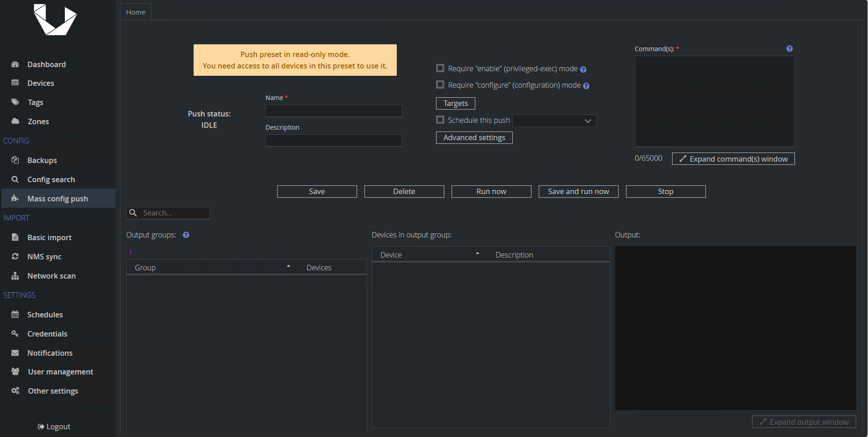Click the Mass config push puzzle icon
This screenshot has height=437, width=868.
click(x=15, y=199)
